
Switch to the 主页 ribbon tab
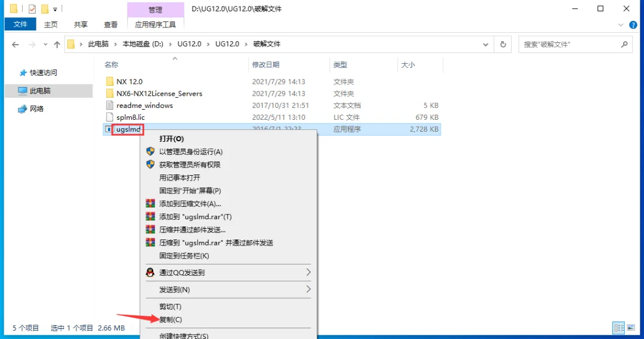tap(51, 24)
